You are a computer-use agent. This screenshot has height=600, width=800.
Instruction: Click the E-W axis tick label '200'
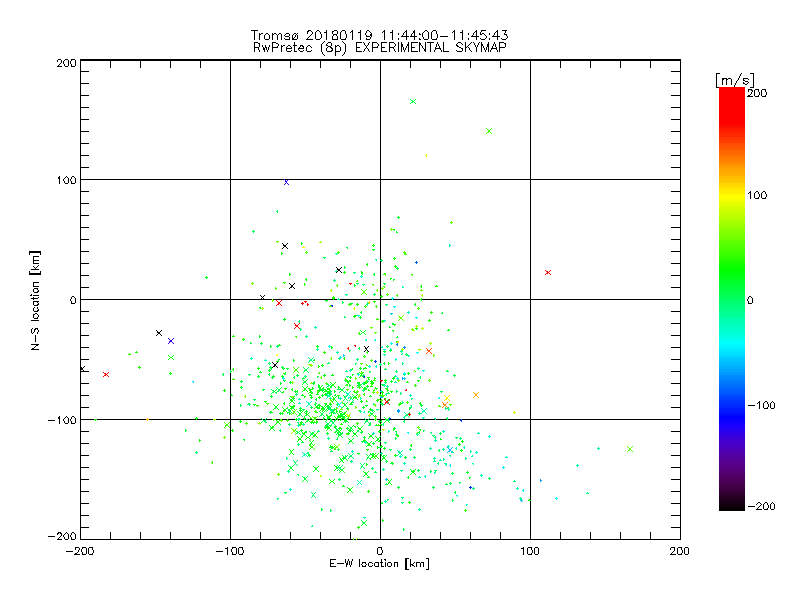pyautogui.click(x=679, y=551)
